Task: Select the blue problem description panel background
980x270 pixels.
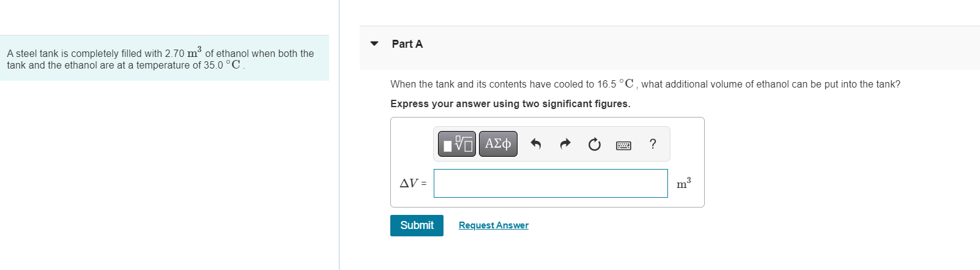Action: 165,58
